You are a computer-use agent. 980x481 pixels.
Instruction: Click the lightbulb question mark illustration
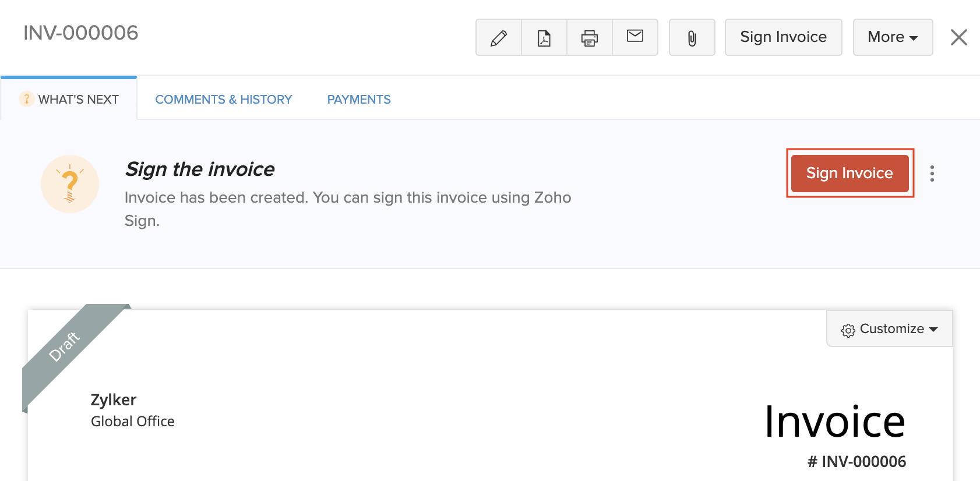tap(70, 184)
